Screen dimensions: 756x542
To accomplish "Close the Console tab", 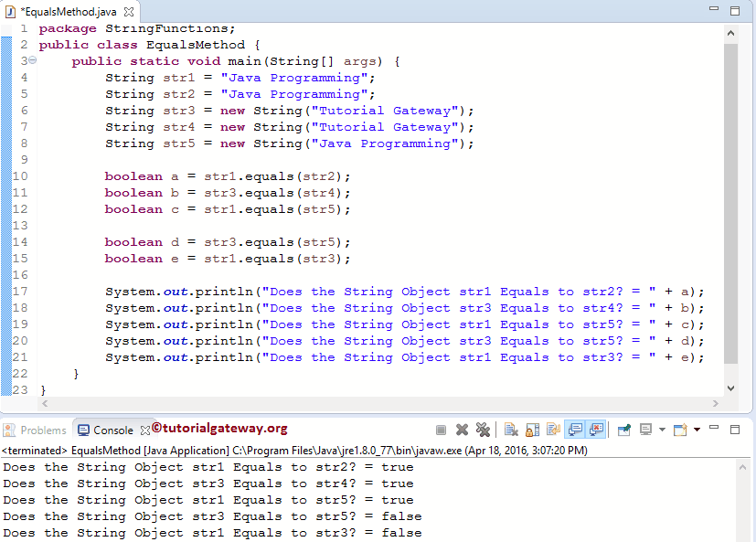I will 145,430.
